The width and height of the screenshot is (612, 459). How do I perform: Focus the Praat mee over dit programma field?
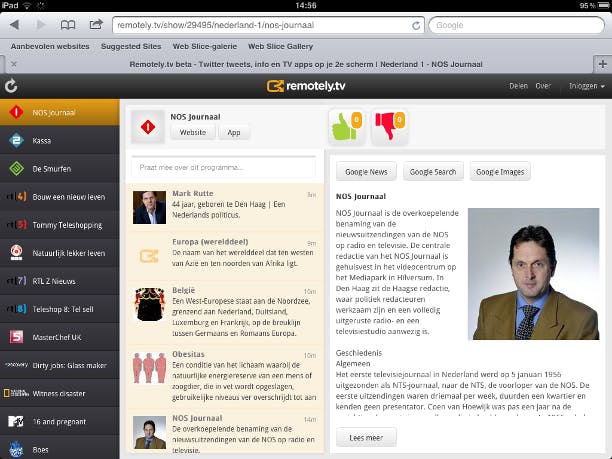(224, 167)
